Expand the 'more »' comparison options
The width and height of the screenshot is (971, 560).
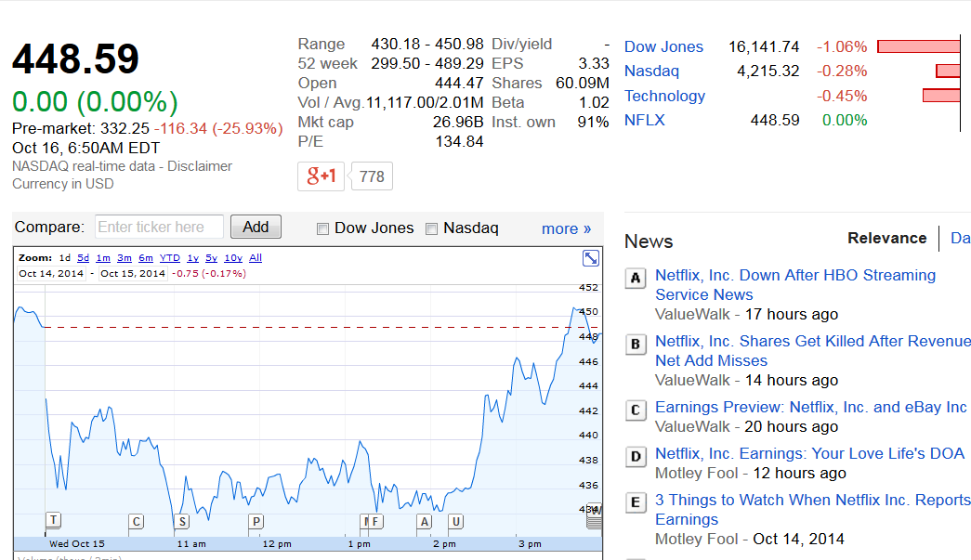pyautogui.click(x=566, y=228)
